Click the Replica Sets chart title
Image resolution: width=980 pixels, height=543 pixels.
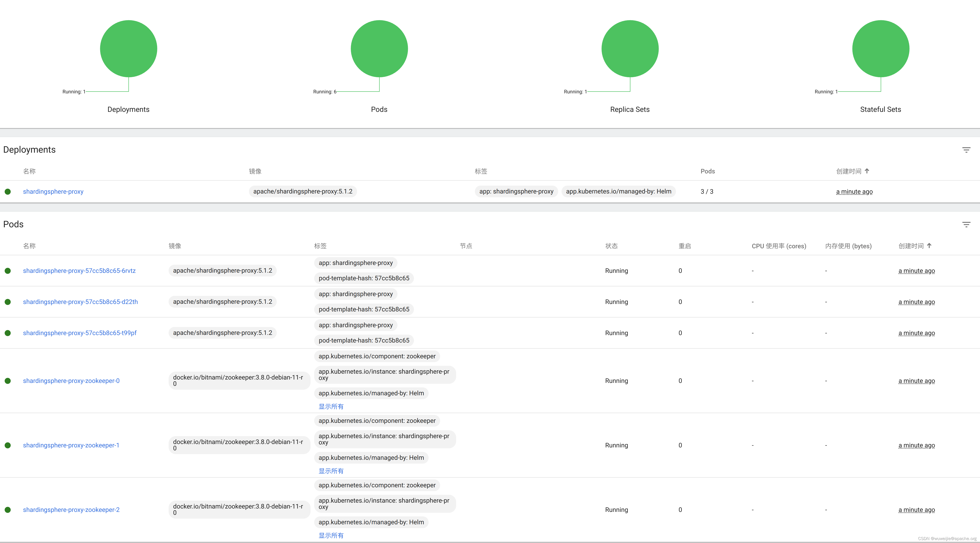(x=630, y=109)
